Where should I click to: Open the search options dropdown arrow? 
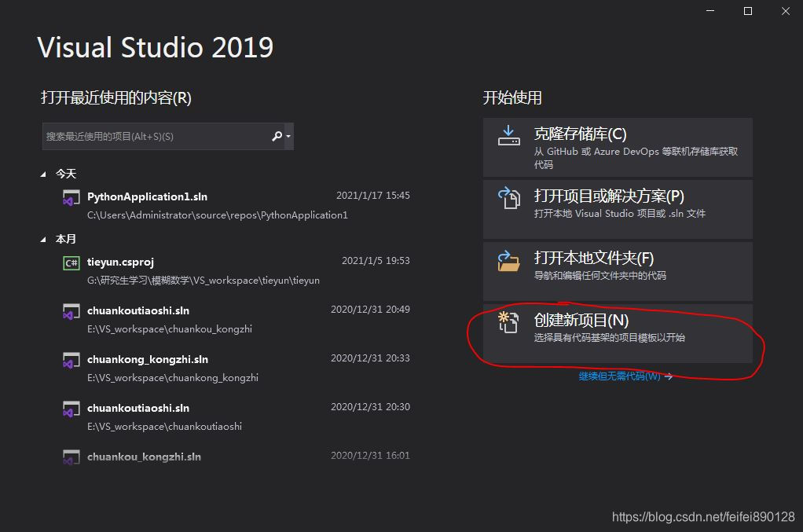pos(288,136)
